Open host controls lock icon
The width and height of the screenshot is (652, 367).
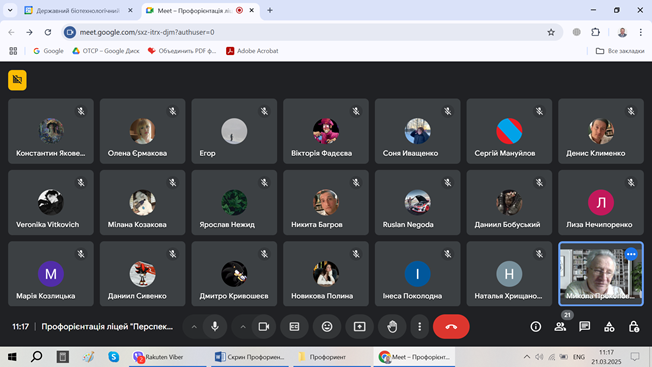click(634, 327)
